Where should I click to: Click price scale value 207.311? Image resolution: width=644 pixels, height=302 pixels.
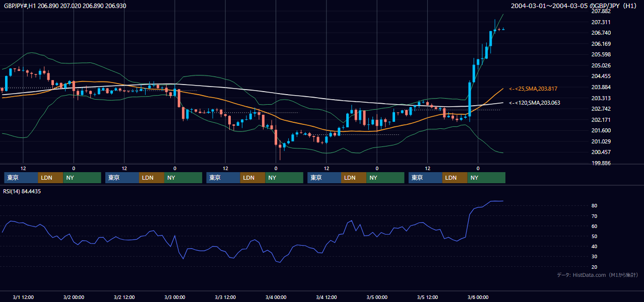tap(601, 22)
